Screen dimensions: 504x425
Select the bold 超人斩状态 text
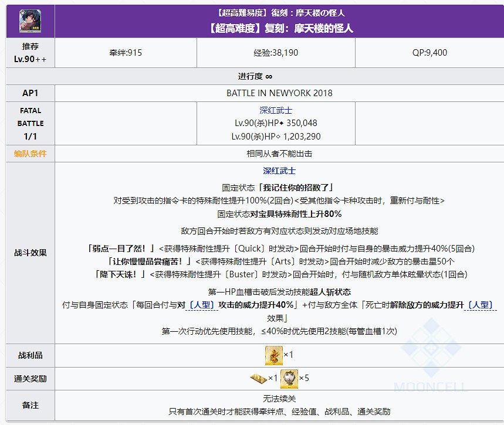(332, 292)
